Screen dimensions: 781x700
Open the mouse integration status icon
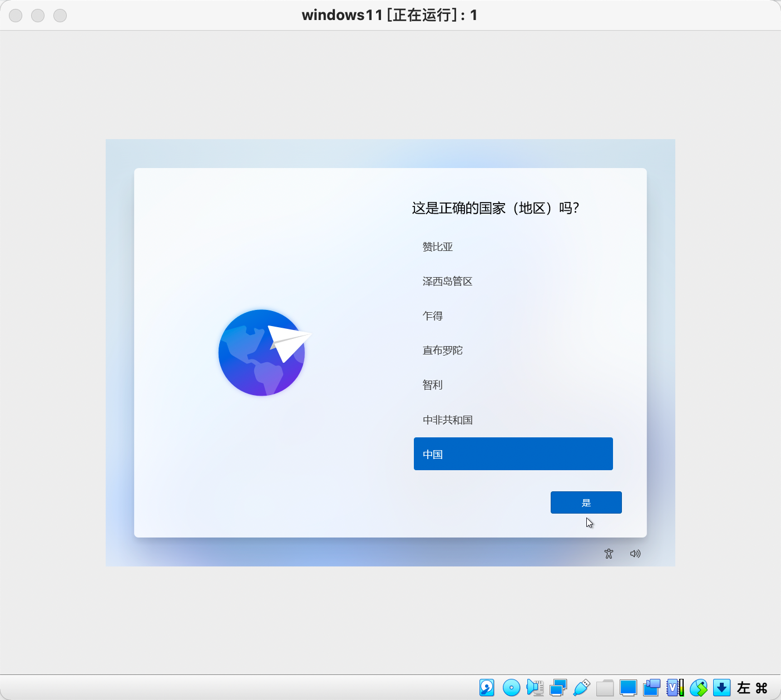(698, 688)
